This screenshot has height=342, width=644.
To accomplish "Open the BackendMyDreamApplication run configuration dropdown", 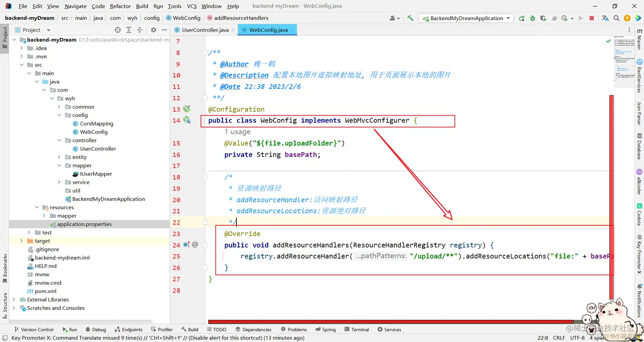I will (466, 18).
